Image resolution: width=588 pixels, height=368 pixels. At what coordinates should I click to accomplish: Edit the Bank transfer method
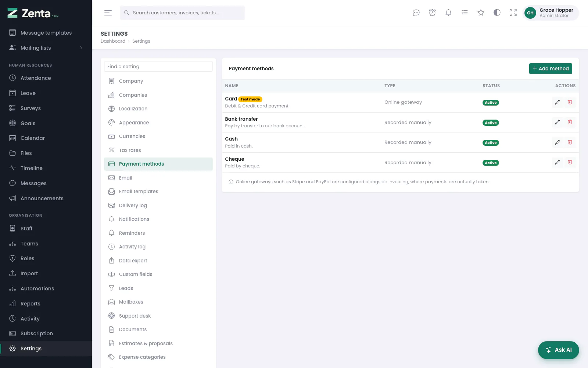[557, 122]
